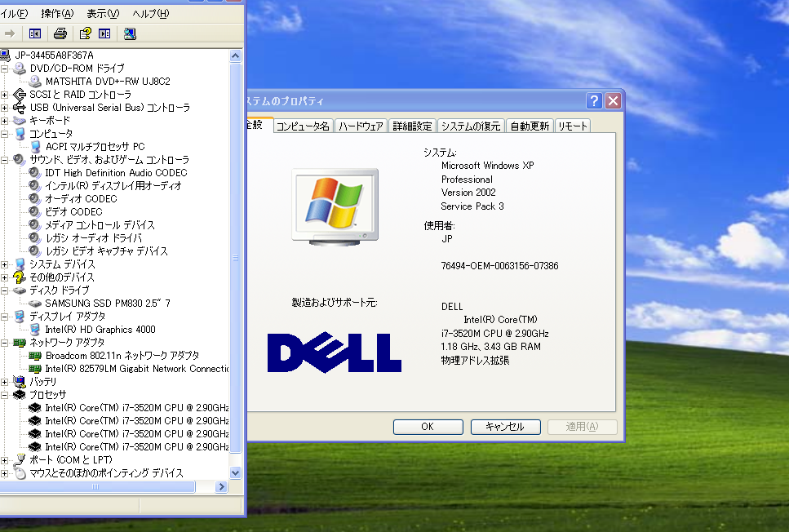The height and width of the screenshot is (532, 789).
Task: Click the OK button
Action: point(428,427)
